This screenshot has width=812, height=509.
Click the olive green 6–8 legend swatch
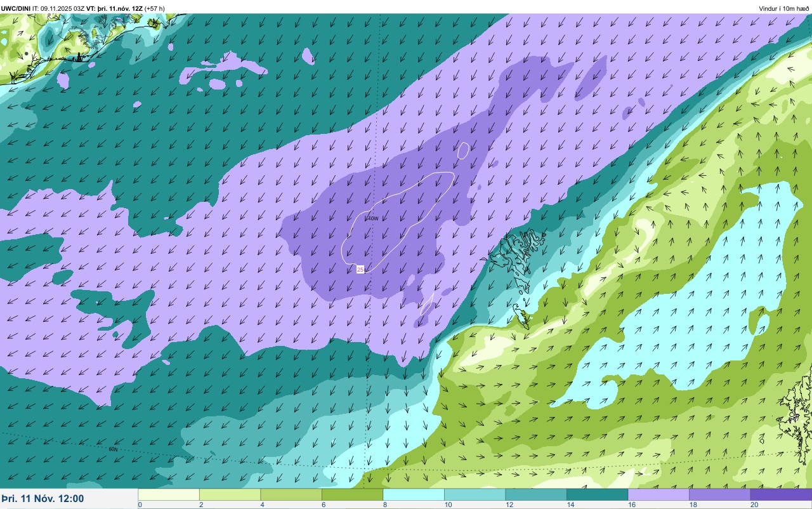click(x=352, y=494)
